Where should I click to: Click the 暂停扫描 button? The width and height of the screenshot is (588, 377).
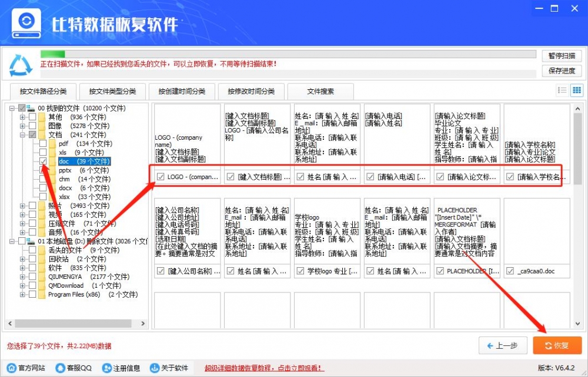click(x=562, y=56)
